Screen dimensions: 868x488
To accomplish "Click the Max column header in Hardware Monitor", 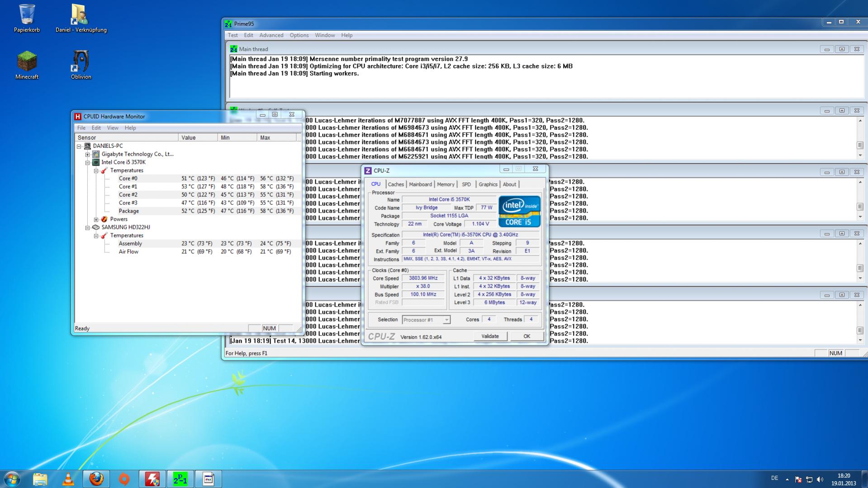I will [x=276, y=137].
